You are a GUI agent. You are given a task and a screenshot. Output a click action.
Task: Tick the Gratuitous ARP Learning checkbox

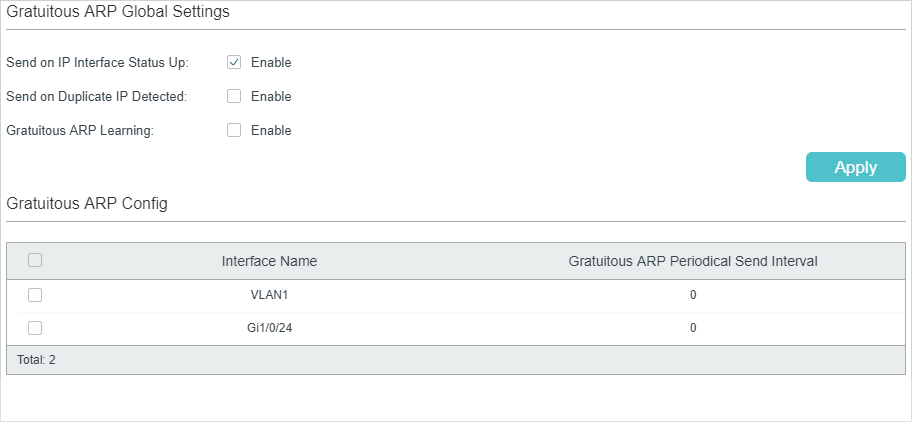pyautogui.click(x=234, y=130)
